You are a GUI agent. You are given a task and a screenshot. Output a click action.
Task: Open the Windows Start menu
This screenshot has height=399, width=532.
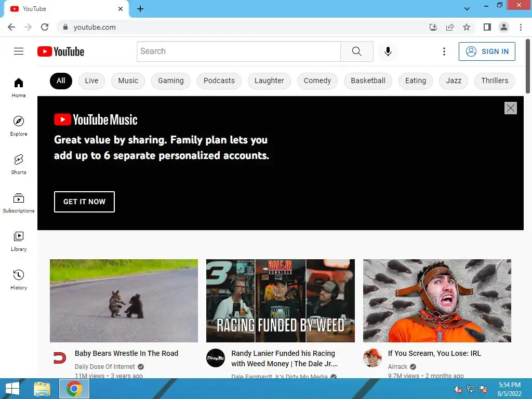[x=12, y=389]
